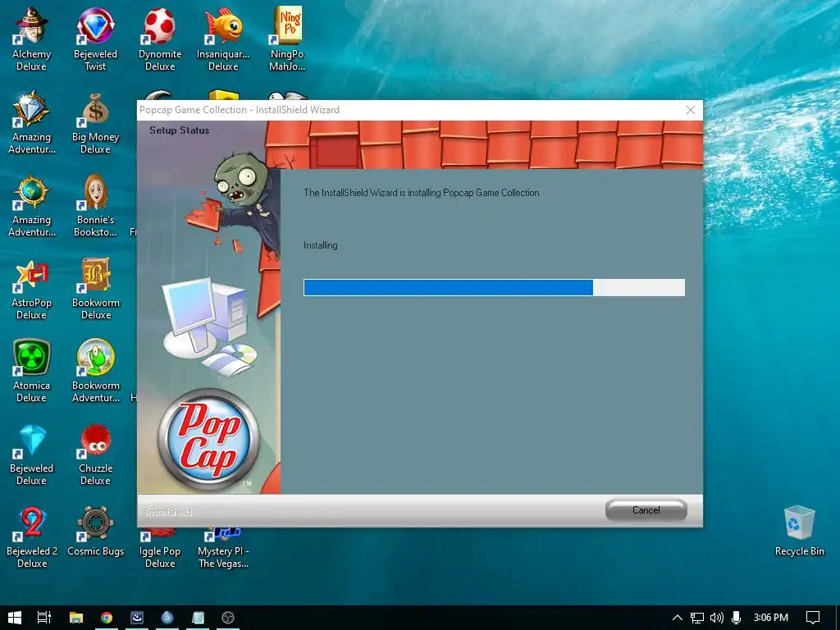Open the volume control in system tray
The width and height of the screenshot is (840, 630).
click(x=716, y=618)
